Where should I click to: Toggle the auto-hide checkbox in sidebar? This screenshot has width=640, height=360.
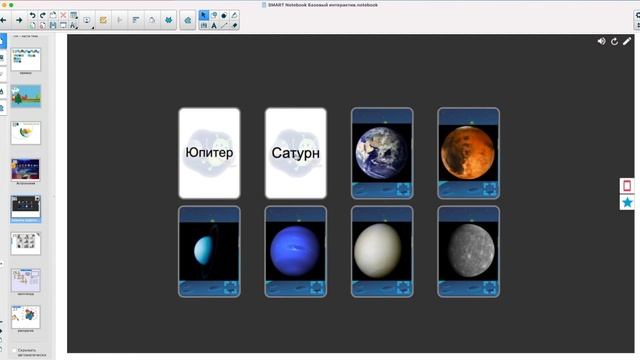14,350
